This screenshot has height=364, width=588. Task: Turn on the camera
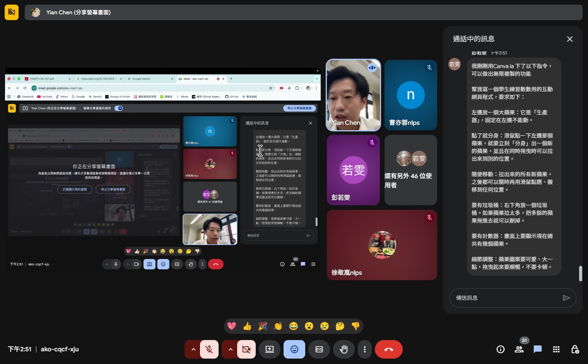click(246, 349)
